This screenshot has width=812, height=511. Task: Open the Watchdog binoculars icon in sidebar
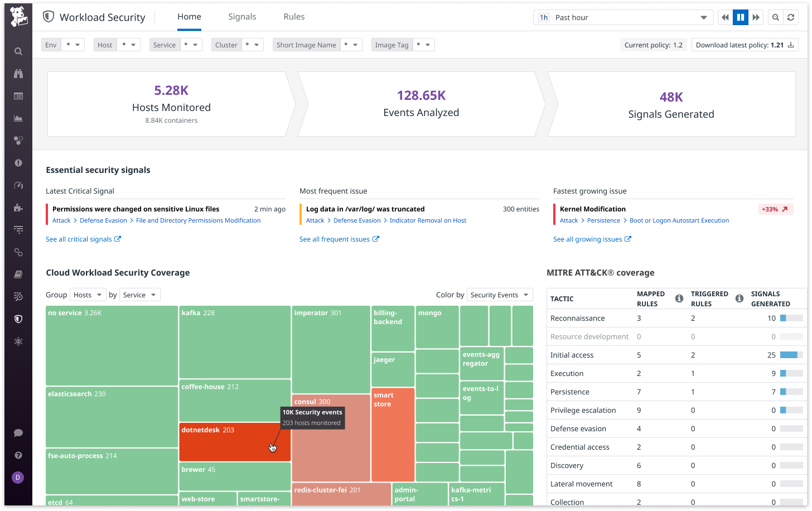tap(18, 73)
